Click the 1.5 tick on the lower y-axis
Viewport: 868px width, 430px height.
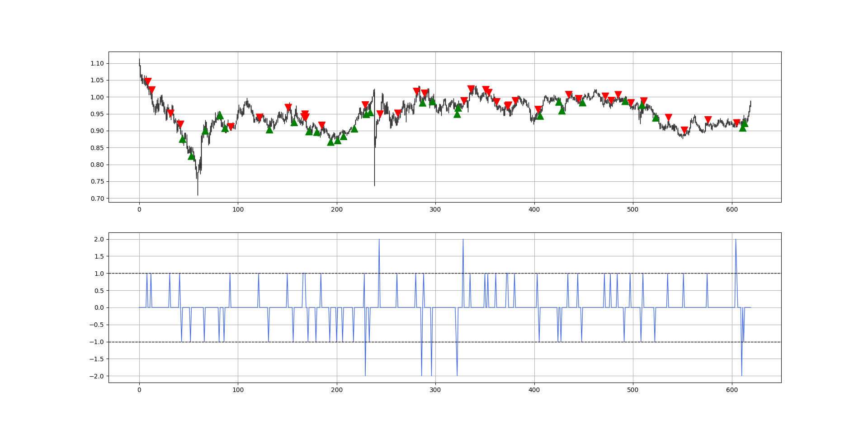coord(99,256)
